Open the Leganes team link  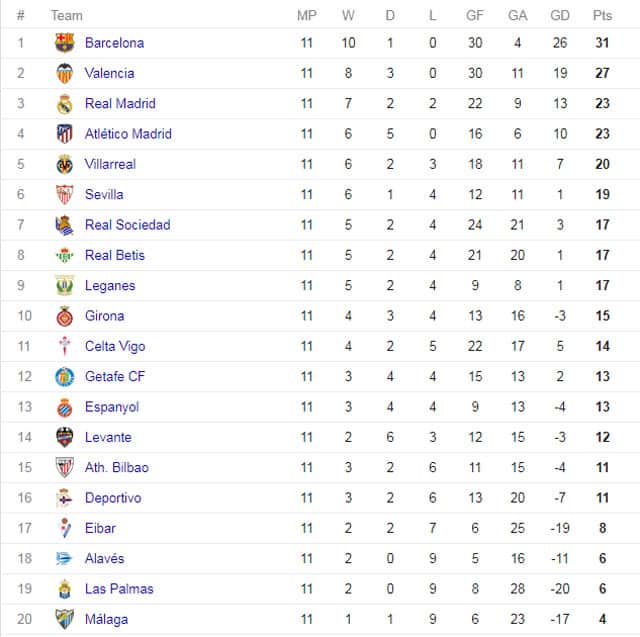110,286
